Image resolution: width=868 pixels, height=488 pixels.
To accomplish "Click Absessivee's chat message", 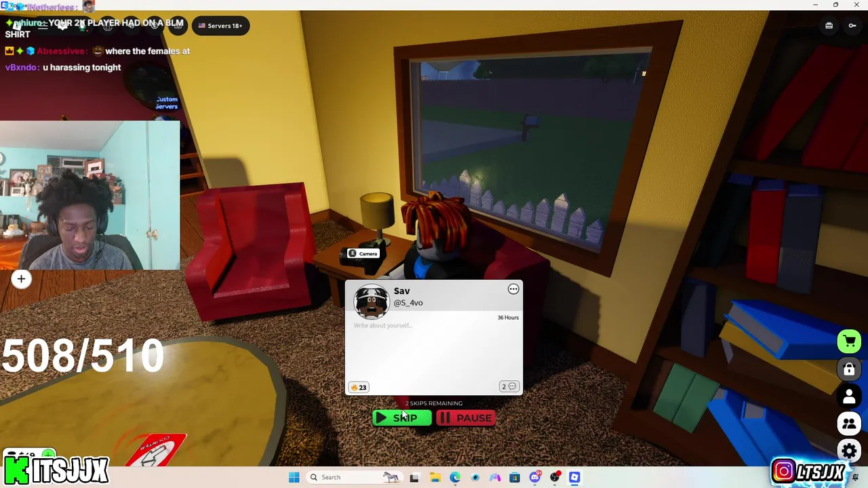I will coord(98,51).
